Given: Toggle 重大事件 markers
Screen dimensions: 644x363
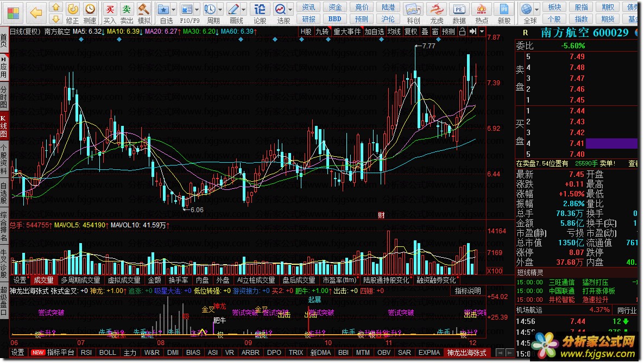Looking at the screenshot, I should click(347, 31).
